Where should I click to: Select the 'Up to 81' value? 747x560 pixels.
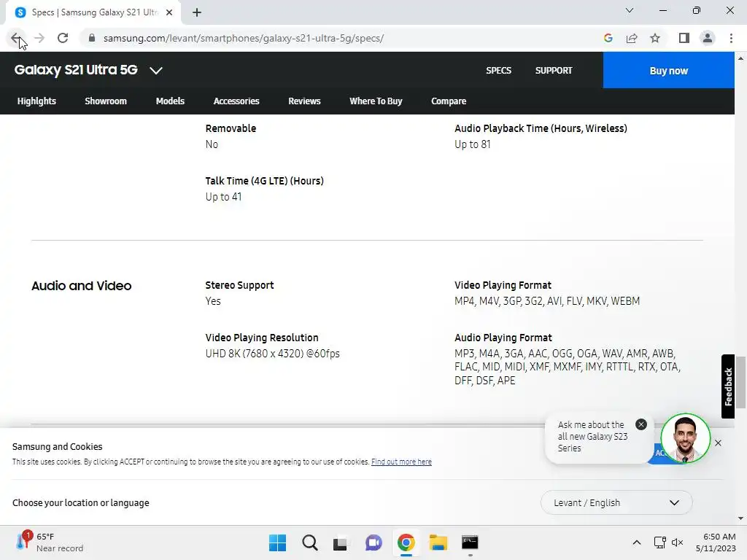(x=472, y=144)
